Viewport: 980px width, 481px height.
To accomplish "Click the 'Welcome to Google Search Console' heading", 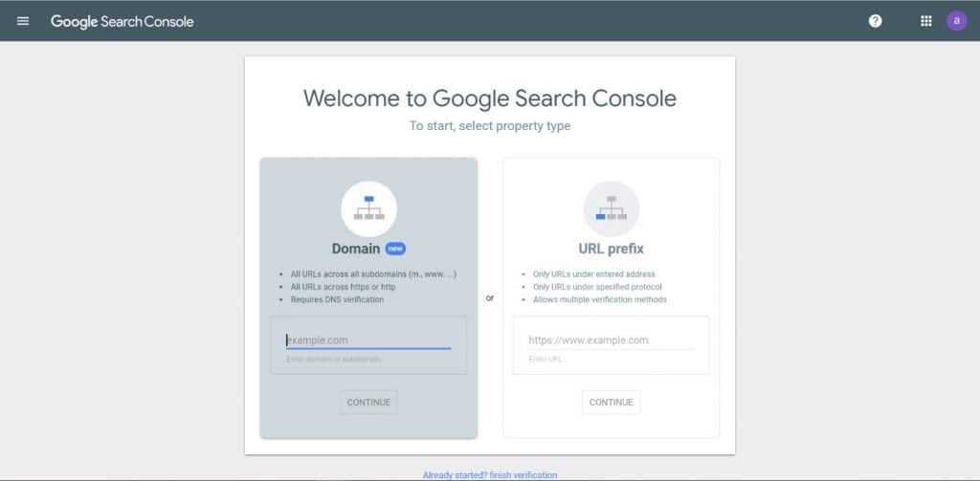I will (490, 98).
